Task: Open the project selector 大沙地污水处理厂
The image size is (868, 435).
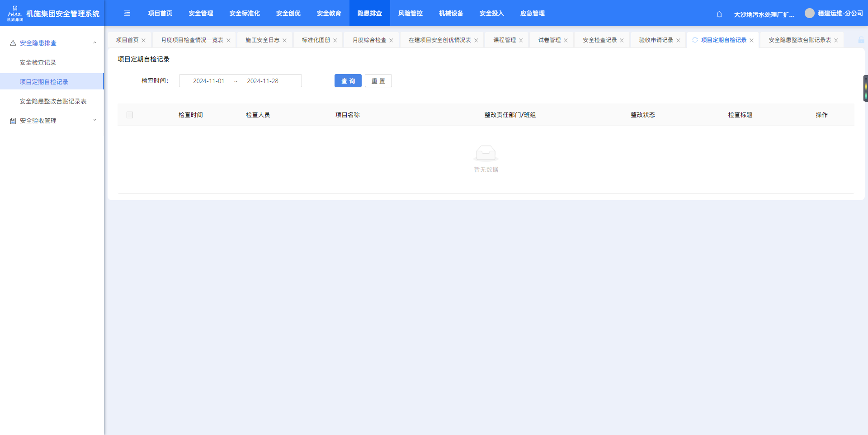Action: pyautogui.click(x=764, y=14)
